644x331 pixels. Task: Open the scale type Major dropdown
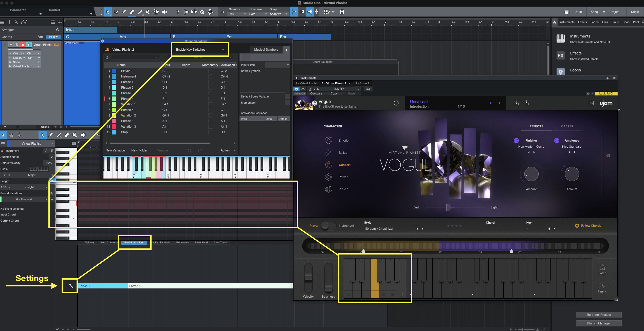(33, 175)
